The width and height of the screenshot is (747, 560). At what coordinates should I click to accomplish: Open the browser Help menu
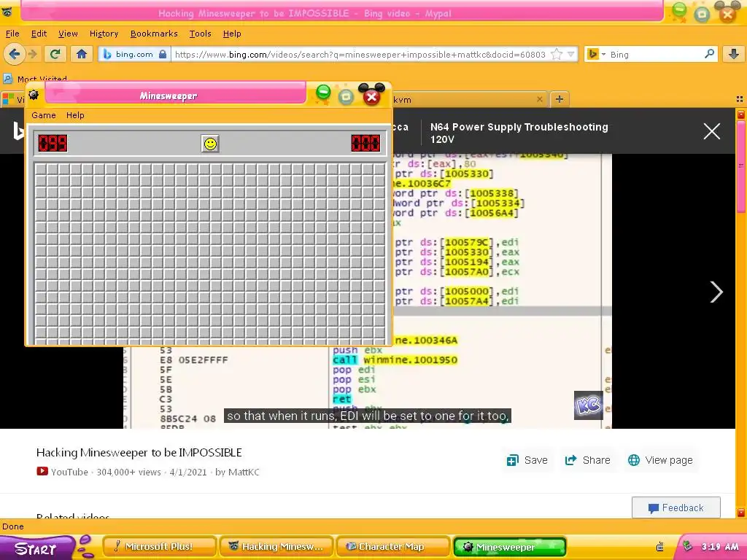pos(232,34)
